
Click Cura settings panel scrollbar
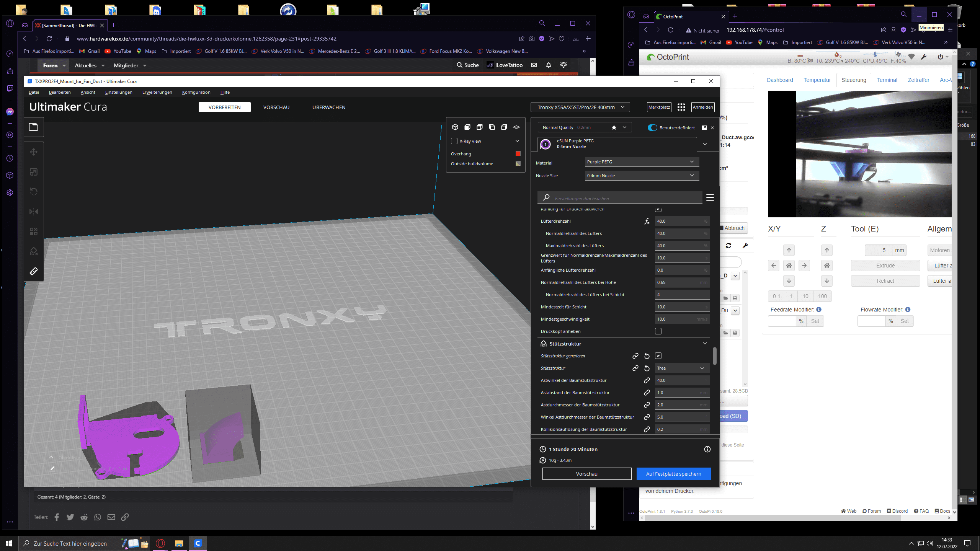[715, 356]
